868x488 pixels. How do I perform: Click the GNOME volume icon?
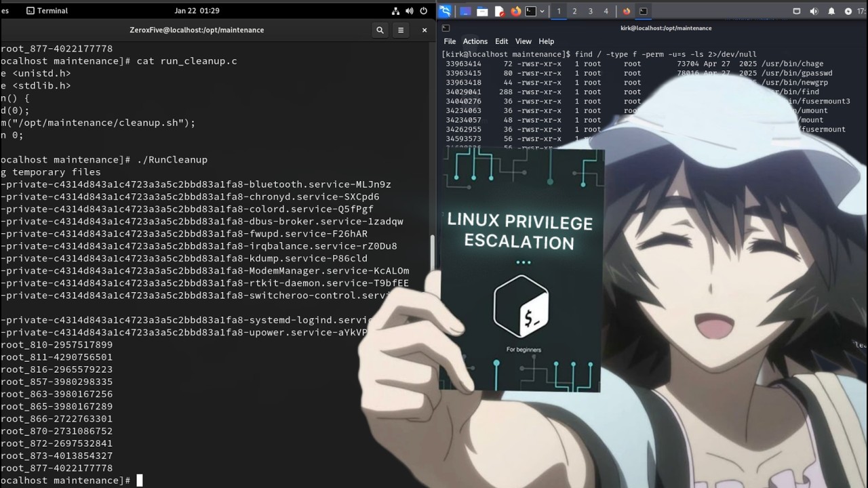[x=410, y=11]
